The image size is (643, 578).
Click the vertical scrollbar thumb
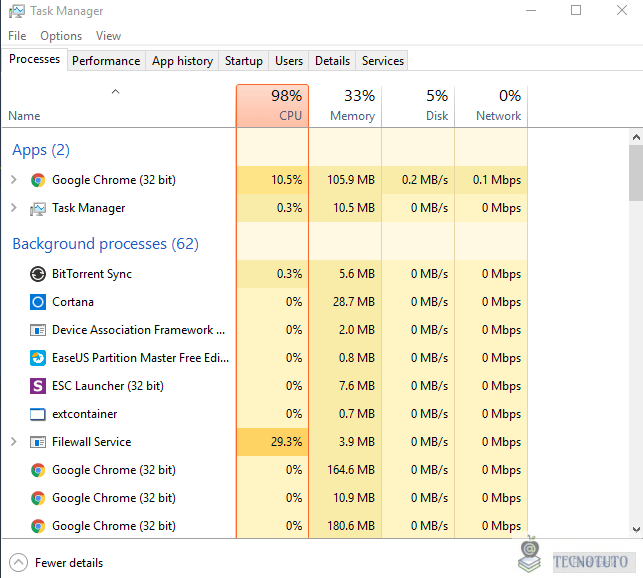tap(636, 173)
